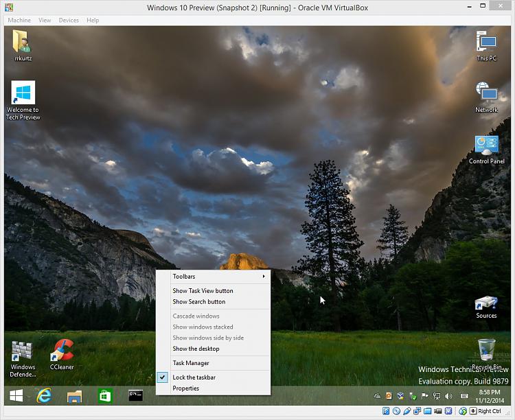Screen dimensions: 515x420
Task: Select the CCleaner desktop shortcut
Action: tap(62, 355)
